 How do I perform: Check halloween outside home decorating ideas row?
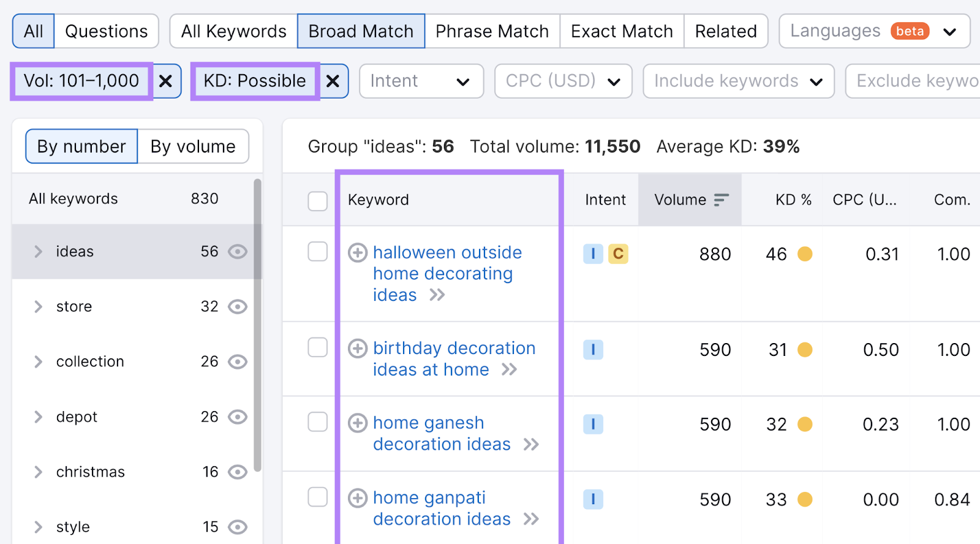click(x=318, y=251)
